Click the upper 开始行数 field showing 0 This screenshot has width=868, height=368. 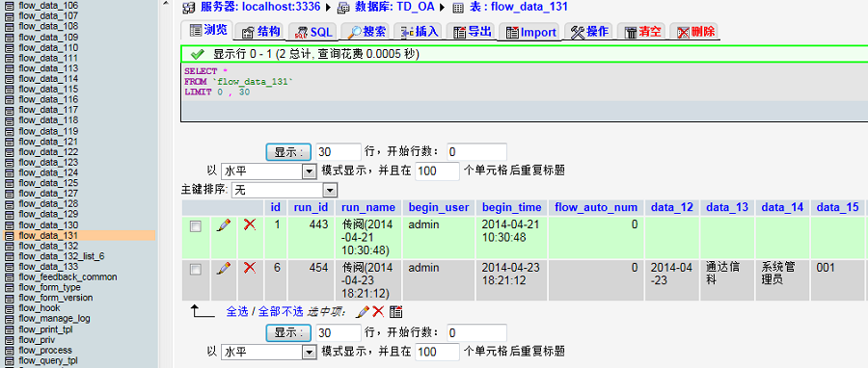[476, 152]
